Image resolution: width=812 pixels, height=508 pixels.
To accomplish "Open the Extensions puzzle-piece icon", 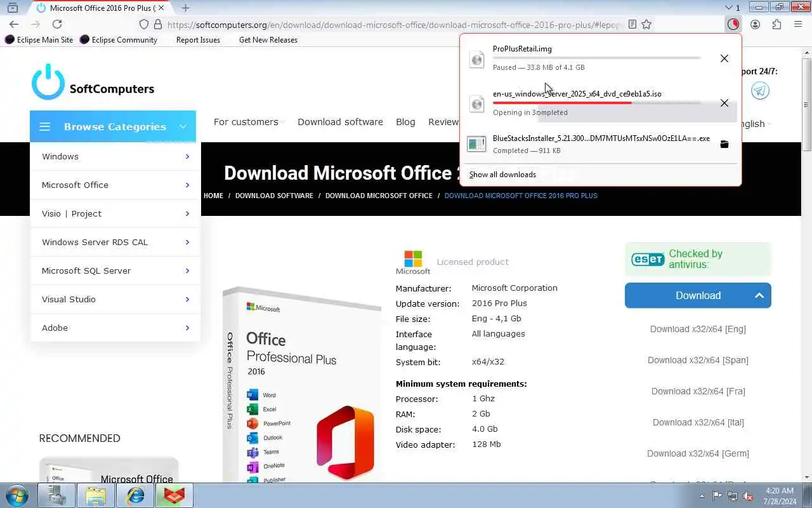I will [x=776, y=24].
